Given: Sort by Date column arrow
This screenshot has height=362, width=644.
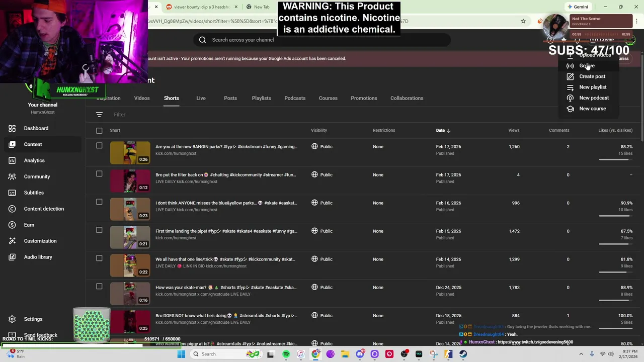Looking at the screenshot, I should [449, 131].
